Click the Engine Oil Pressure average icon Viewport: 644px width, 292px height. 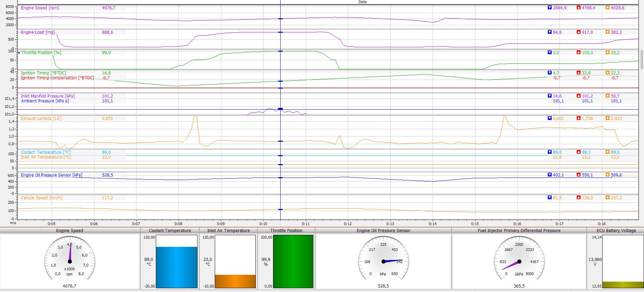click(607, 175)
